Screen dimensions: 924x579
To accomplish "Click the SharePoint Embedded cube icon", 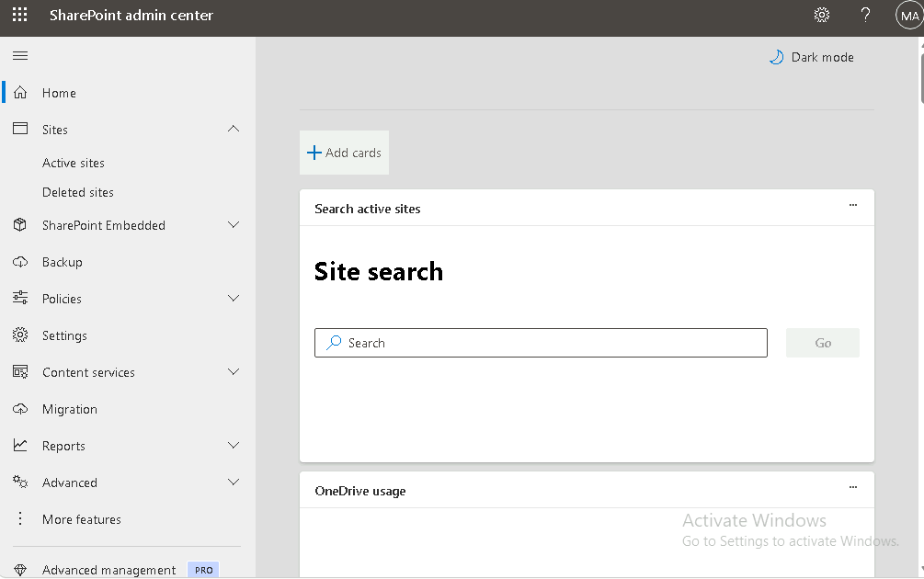I will (20, 225).
